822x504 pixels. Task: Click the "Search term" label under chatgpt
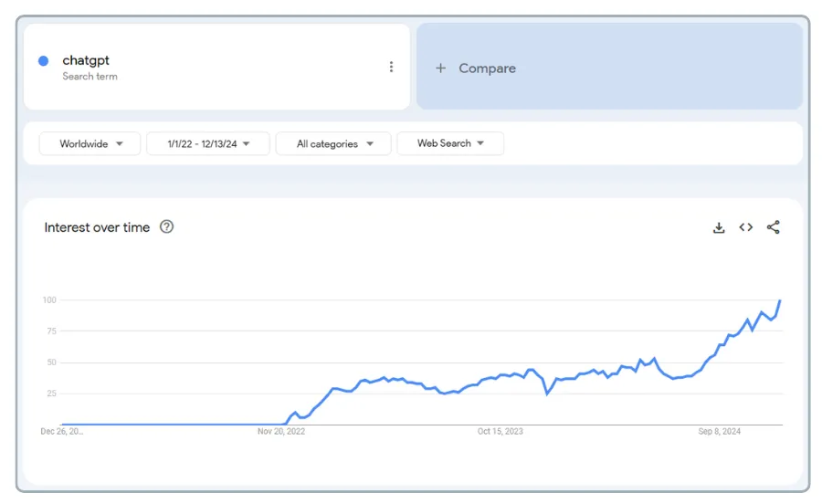click(x=90, y=77)
